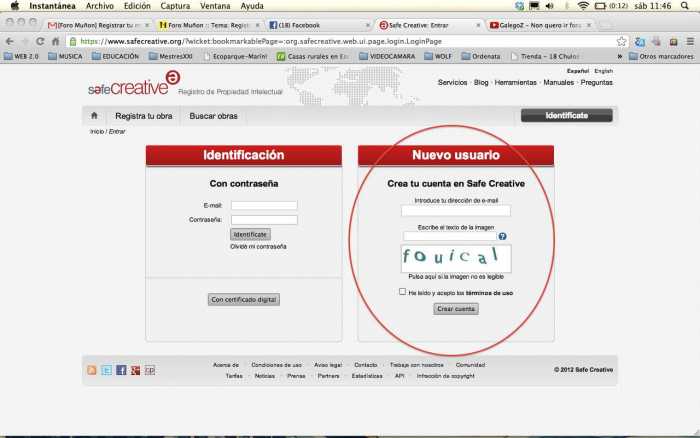The width and height of the screenshot is (700, 438).
Task: Reload the page with refresh icon
Action: click(x=40, y=42)
